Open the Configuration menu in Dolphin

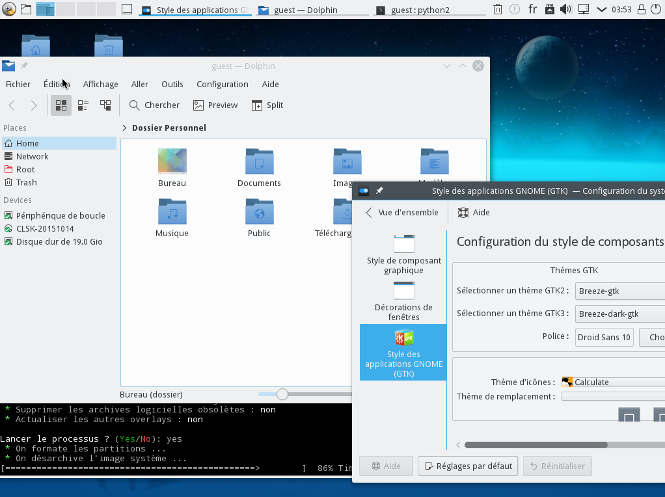222,84
